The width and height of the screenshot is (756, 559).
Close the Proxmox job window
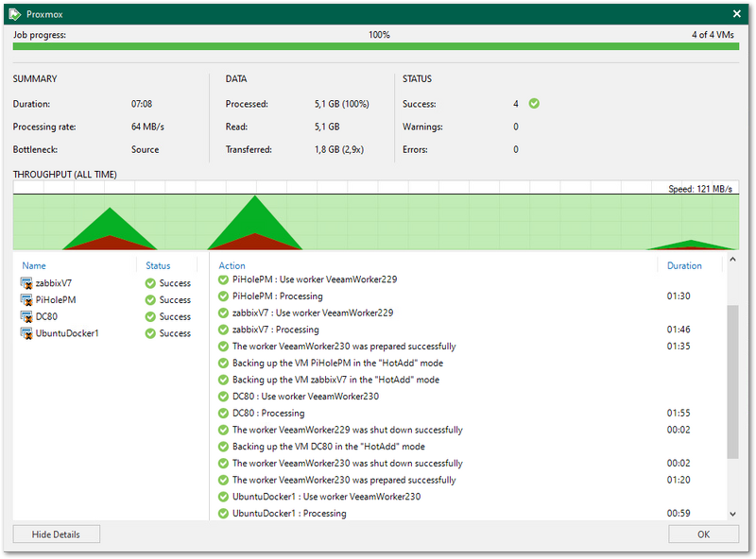[737, 14]
